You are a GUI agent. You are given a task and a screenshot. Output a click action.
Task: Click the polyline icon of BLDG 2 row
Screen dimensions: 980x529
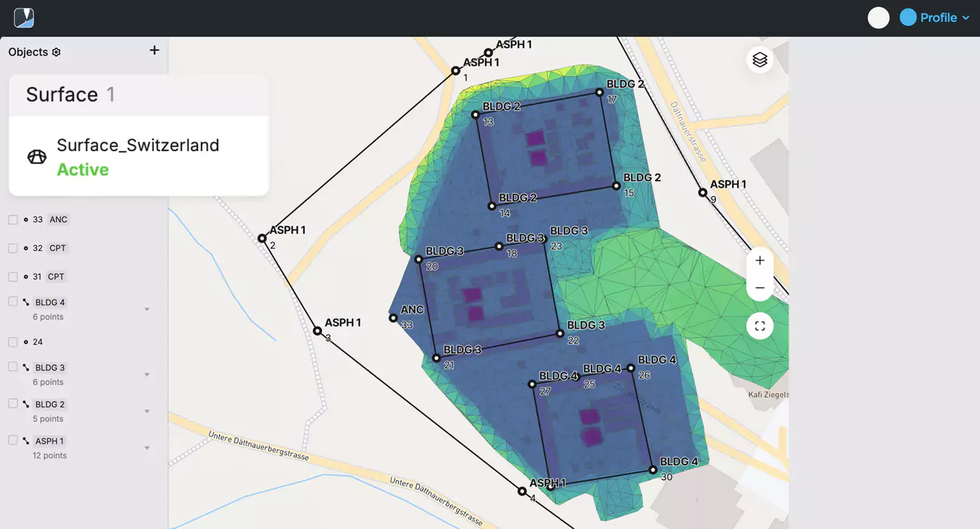[26, 404]
